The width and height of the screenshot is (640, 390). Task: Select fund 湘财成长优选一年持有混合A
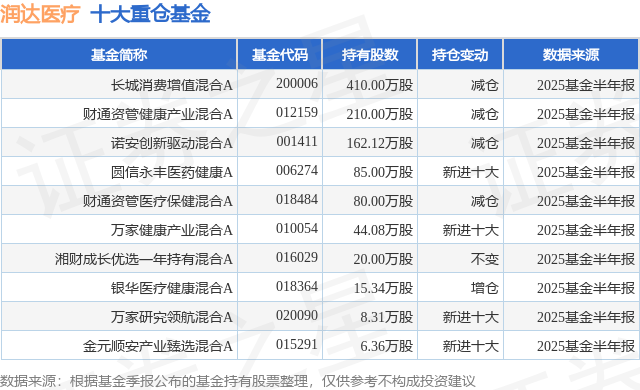click(144, 259)
